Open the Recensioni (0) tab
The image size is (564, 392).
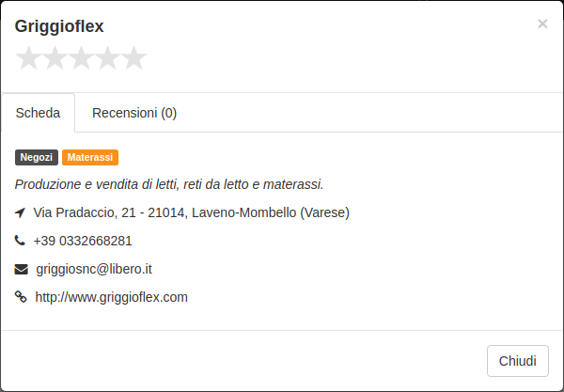[x=134, y=113]
